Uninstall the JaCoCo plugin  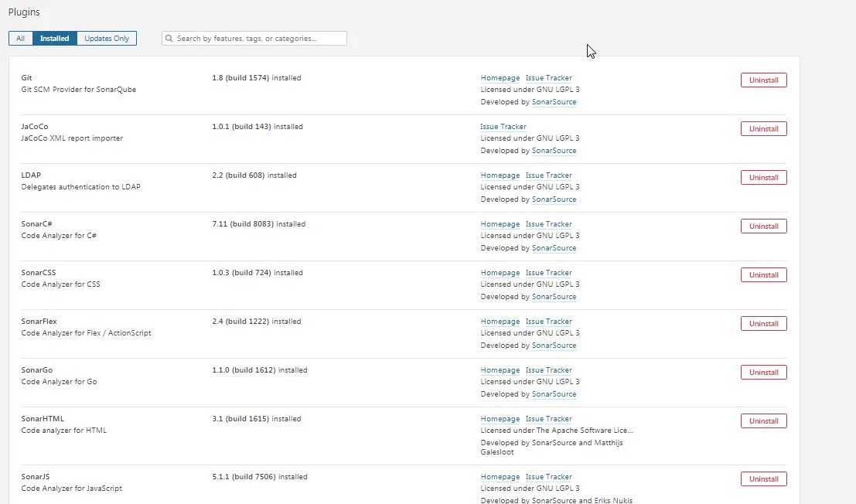tap(764, 129)
